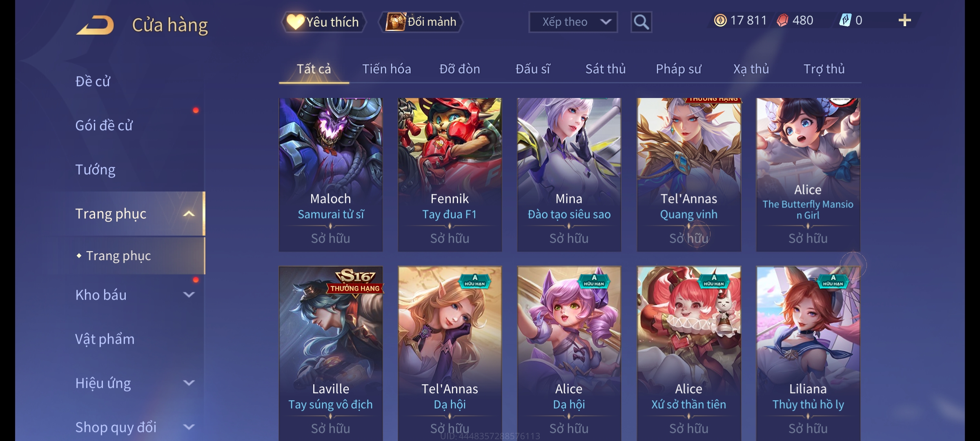Open Yêu thích favorites heart button
The width and height of the screenshot is (980, 441).
click(323, 22)
